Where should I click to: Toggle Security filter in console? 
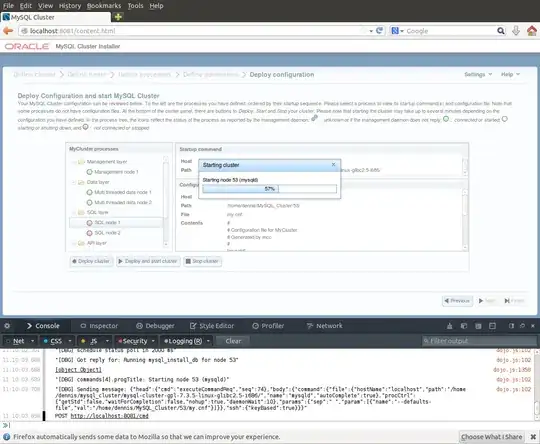tap(132, 341)
